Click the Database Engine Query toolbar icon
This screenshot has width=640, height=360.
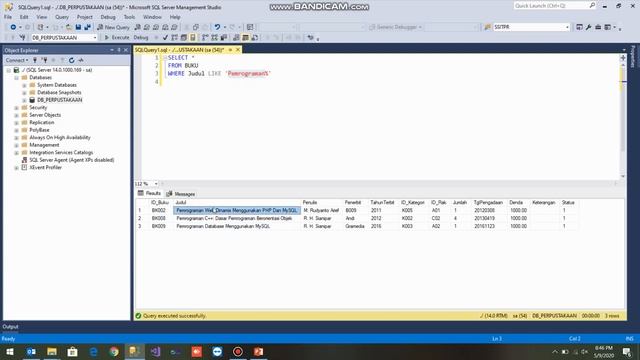pyautogui.click(x=138, y=27)
